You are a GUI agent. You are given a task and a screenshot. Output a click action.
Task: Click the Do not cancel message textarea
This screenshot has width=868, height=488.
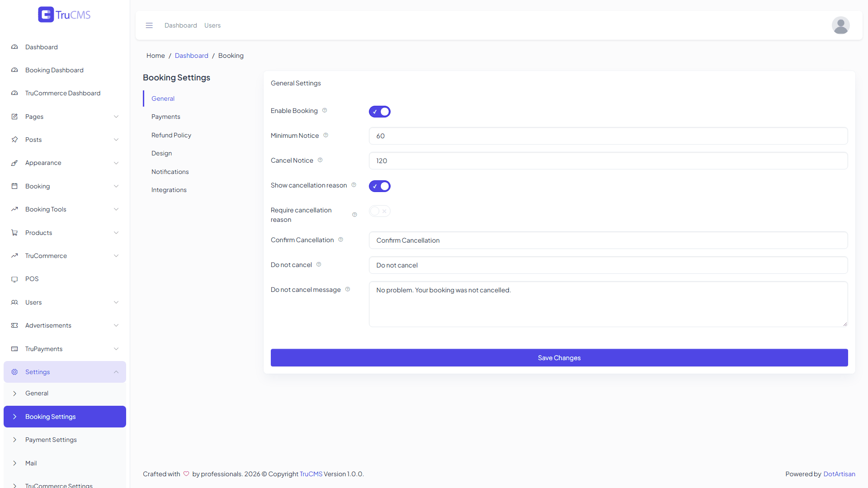click(608, 304)
